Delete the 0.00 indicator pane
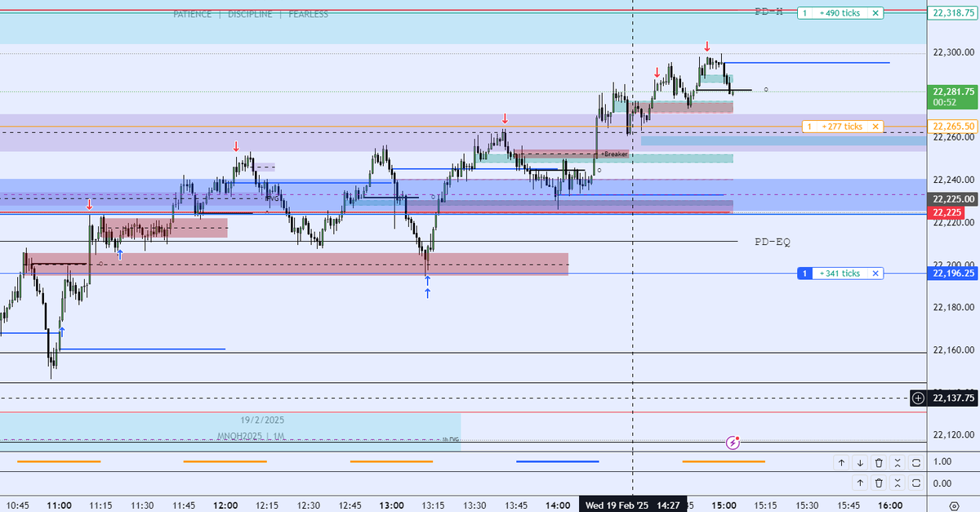 tap(879, 483)
